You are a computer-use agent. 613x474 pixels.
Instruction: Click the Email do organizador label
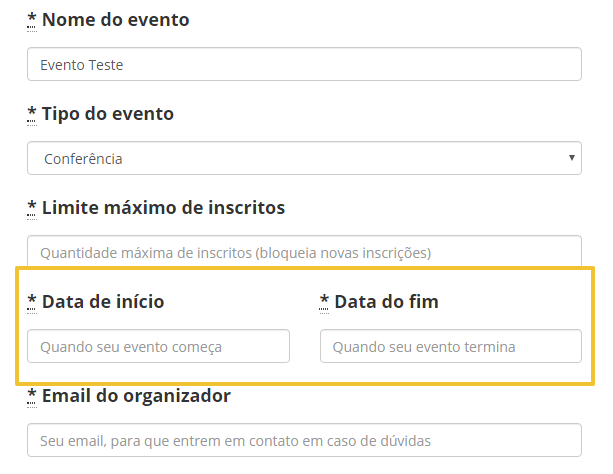point(136,395)
